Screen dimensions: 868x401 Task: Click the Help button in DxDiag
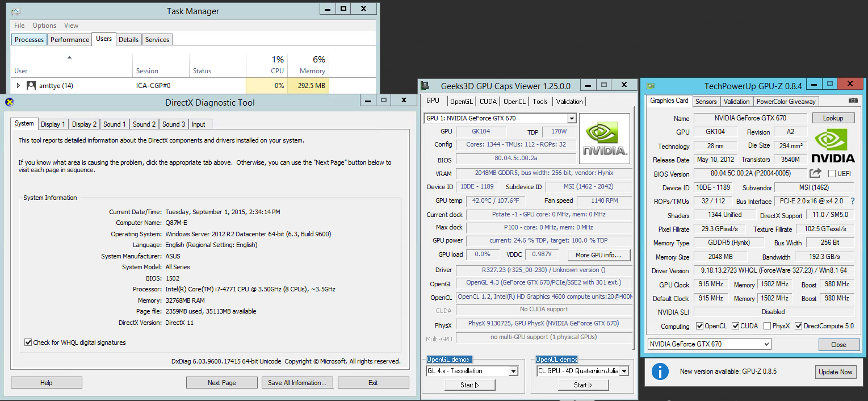click(x=46, y=383)
